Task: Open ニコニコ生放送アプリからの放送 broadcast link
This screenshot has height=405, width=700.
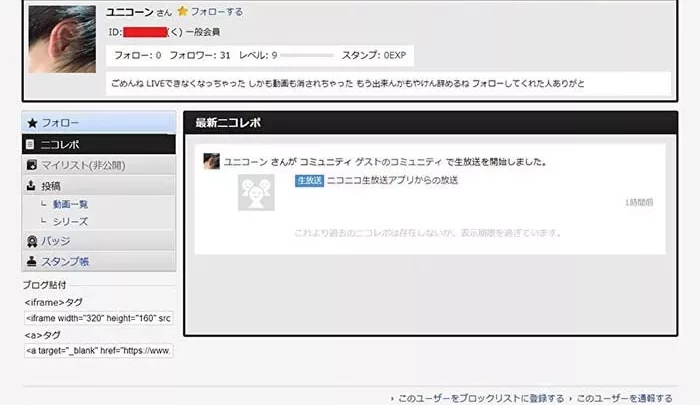Action: [x=392, y=180]
